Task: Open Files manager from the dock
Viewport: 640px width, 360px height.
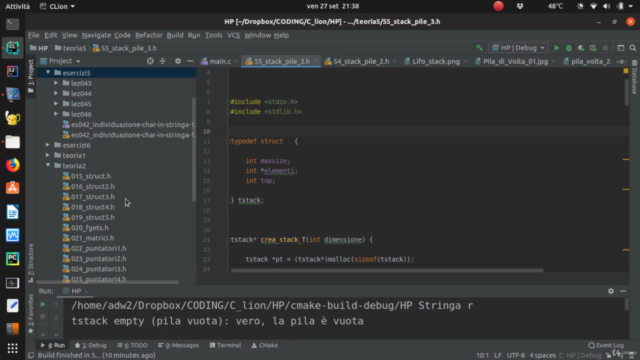Action: 12,142
